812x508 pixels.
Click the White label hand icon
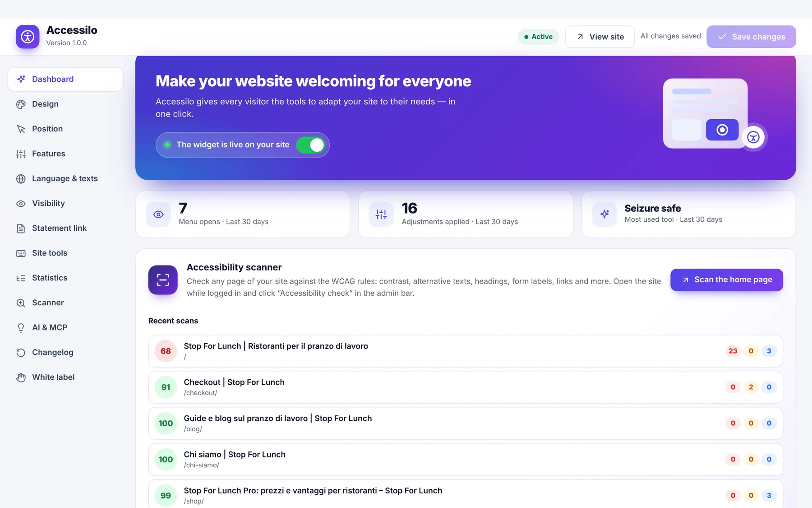(x=21, y=378)
